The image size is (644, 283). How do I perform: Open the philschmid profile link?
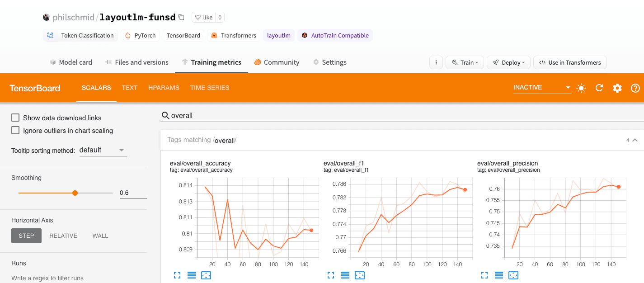[73, 18]
